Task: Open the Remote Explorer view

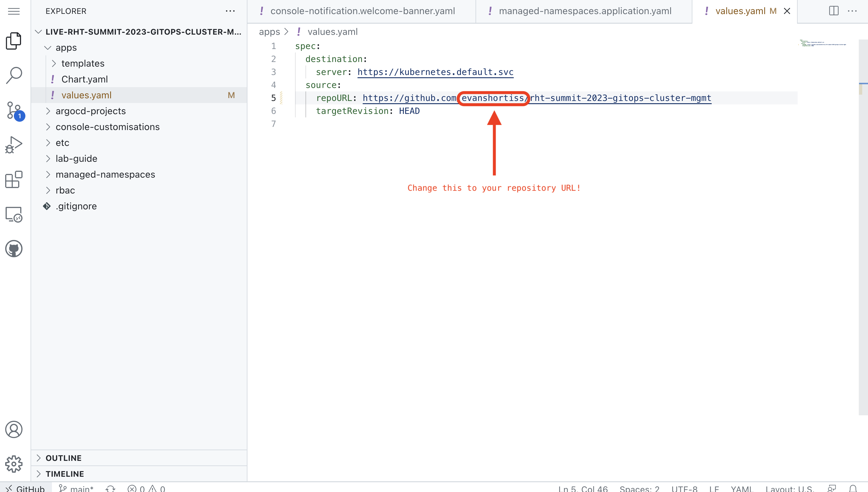Action: (14, 214)
